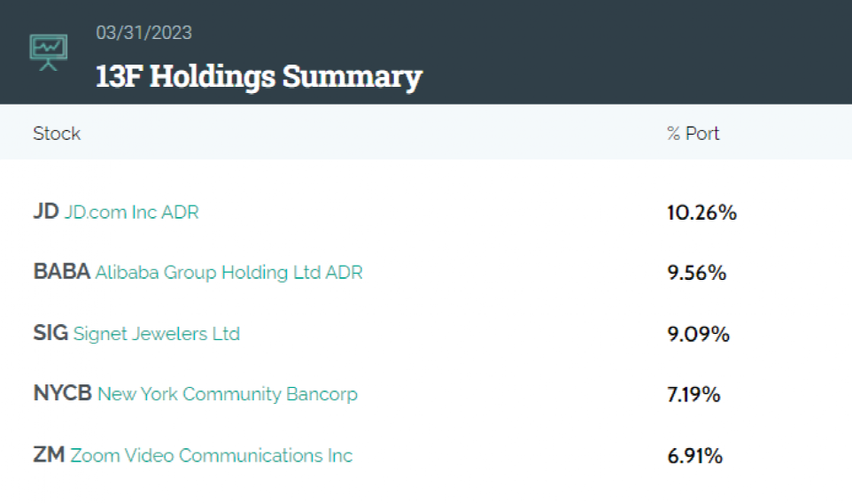Click the ZM ticker symbol
This screenshot has width=852, height=504.
(x=49, y=454)
